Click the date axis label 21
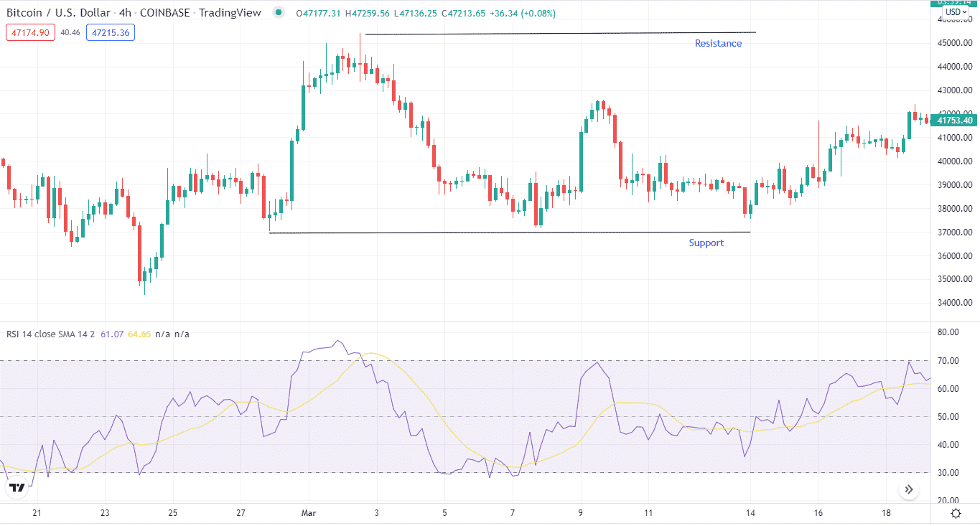Image resolution: width=980 pixels, height=526 pixels. click(x=37, y=513)
